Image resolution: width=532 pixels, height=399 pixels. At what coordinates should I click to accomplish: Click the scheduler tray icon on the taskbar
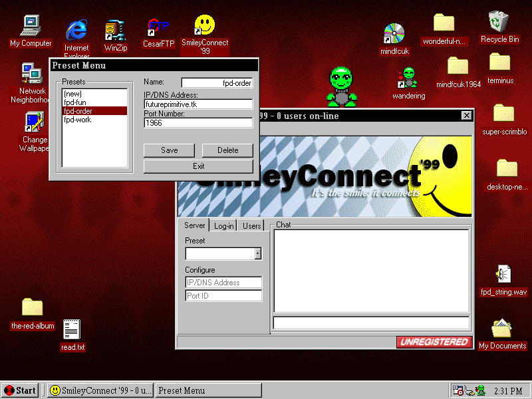coord(458,390)
